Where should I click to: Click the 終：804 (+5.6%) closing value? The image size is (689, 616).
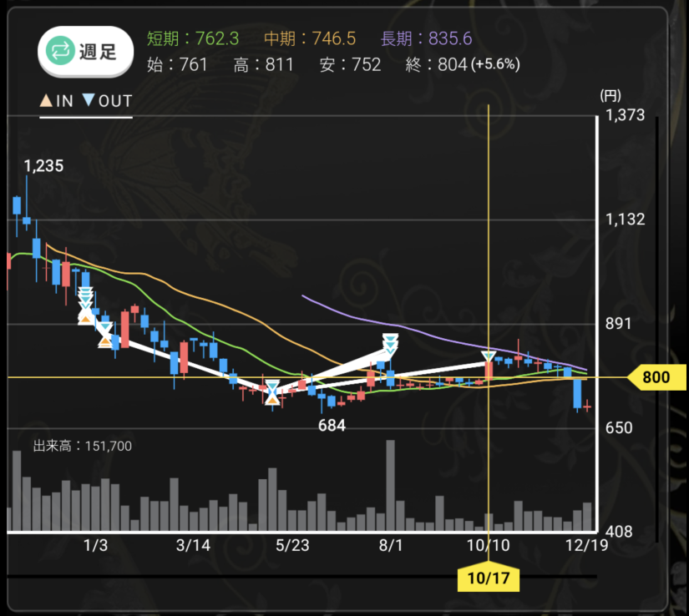[x=463, y=65]
